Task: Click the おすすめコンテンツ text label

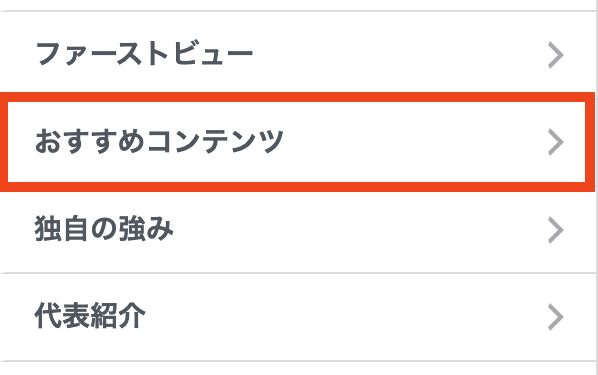Action: pos(159,141)
